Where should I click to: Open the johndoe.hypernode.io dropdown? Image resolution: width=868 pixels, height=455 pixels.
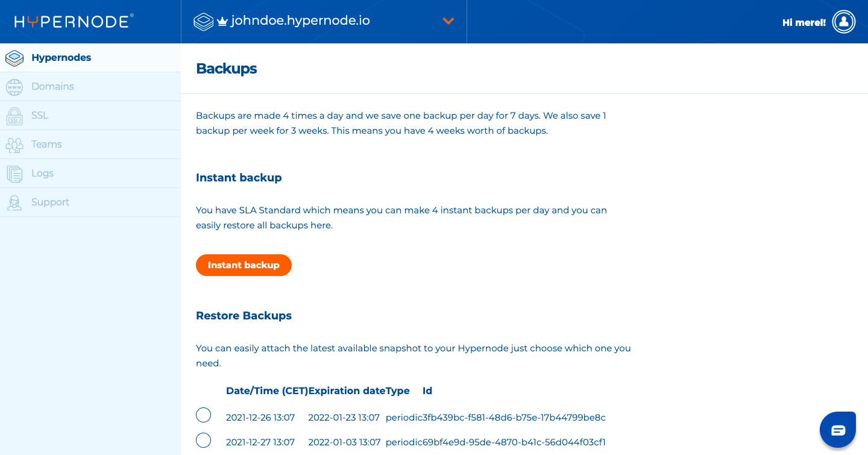pos(300,21)
